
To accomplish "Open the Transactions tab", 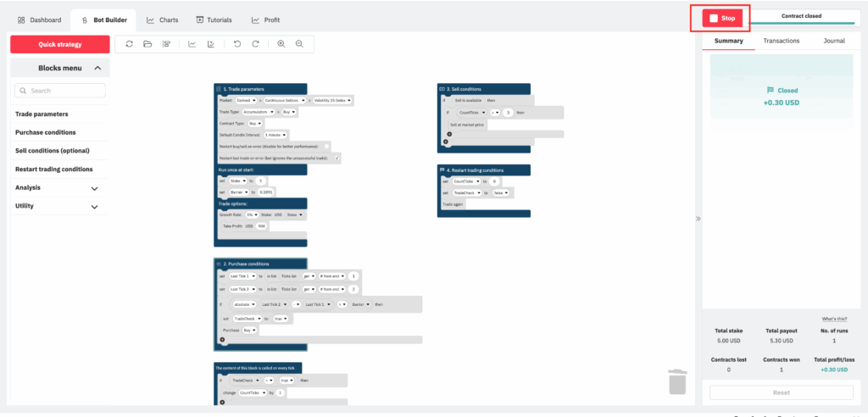I will (781, 41).
